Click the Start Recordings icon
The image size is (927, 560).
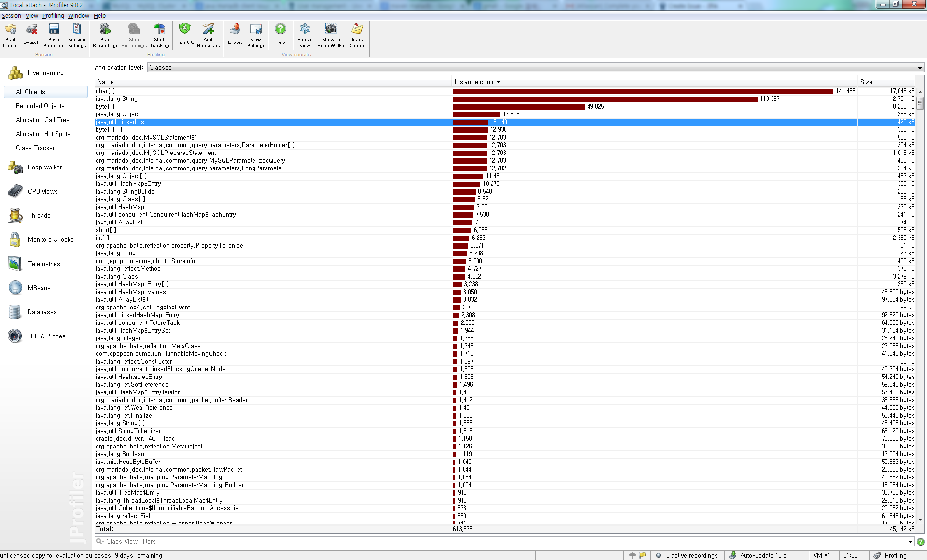click(105, 29)
